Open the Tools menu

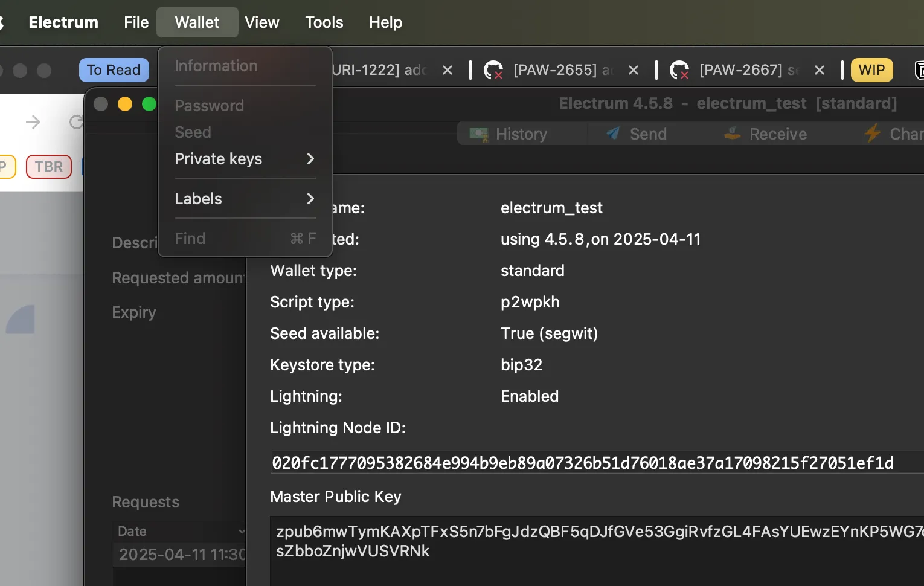[324, 22]
